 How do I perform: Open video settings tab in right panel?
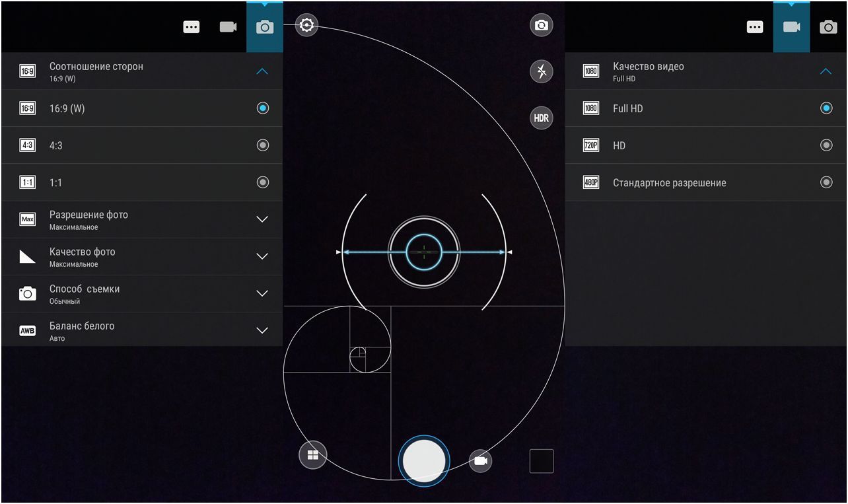pos(791,27)
